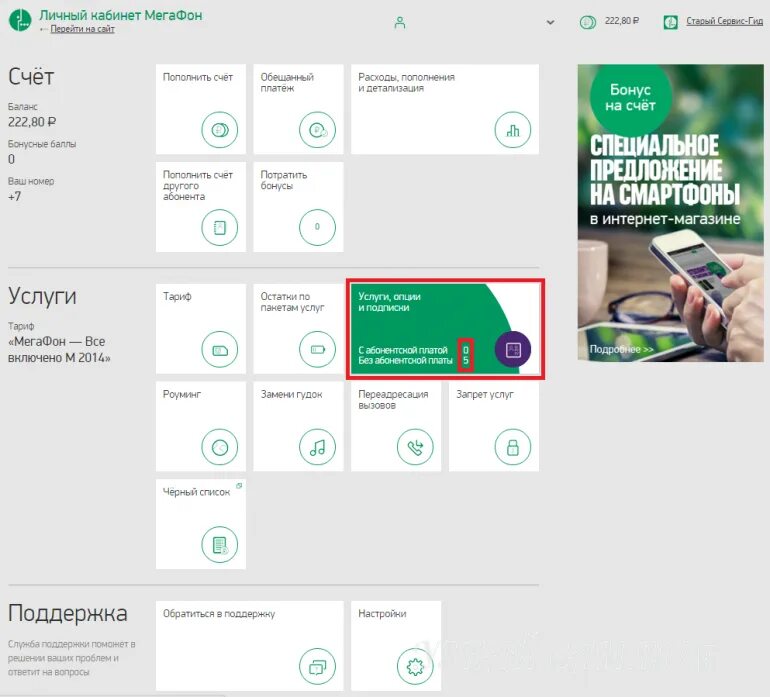The image size is (770, 697).
Task: Click the Пополнить счёт coin icon
Action: coord(220,130)
